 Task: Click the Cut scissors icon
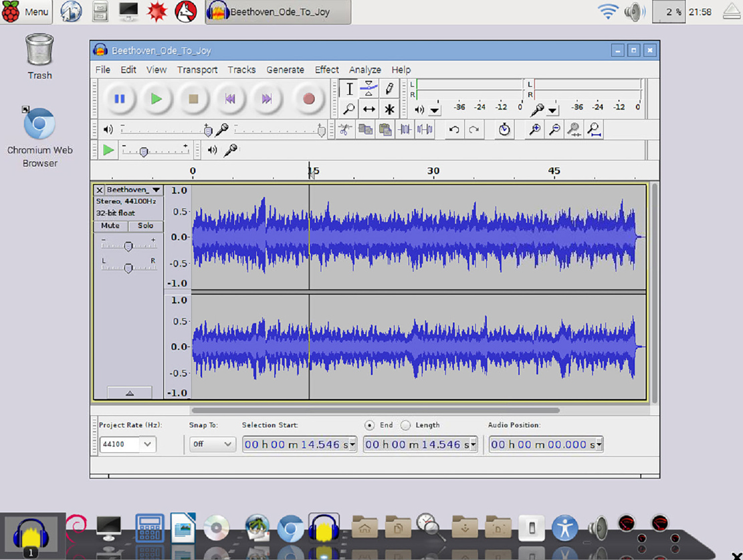coord(346,129)
